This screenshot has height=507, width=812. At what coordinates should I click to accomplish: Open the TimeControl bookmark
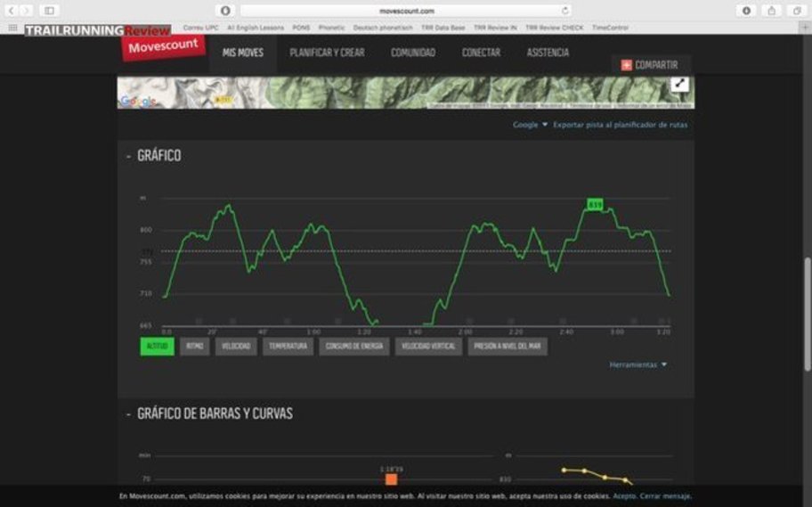coord(610,28)
